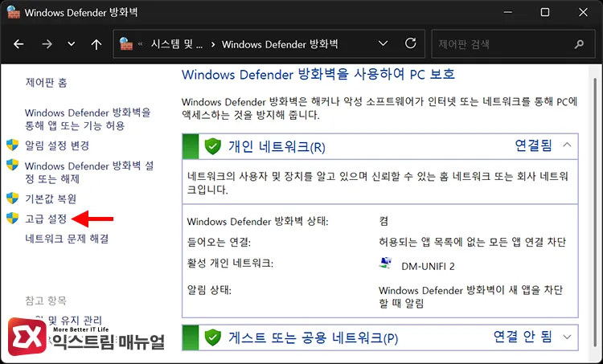Open 알림 설정 변경 link

pos(57,145)
